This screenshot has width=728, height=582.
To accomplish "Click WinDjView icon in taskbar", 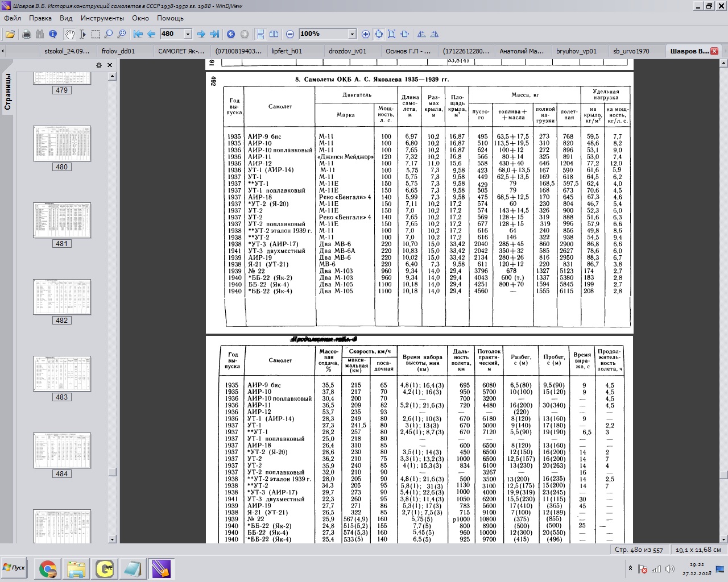I will pyautogui.click(x=162, y=568).
